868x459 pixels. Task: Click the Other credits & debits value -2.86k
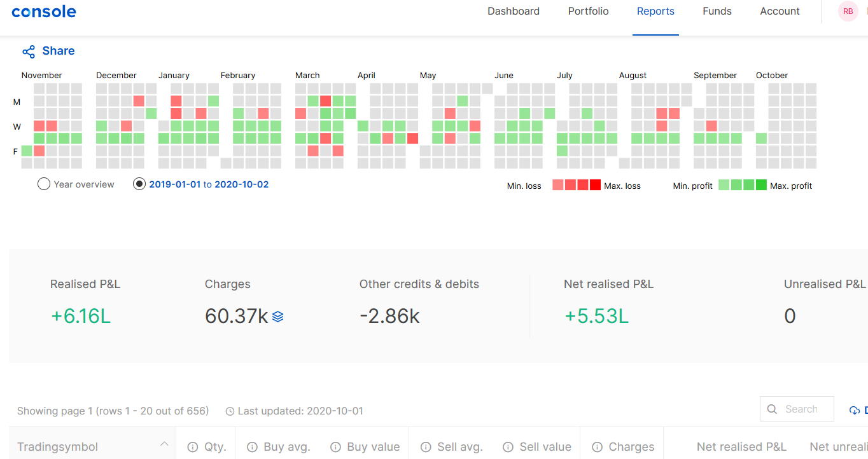coord(389,316)
